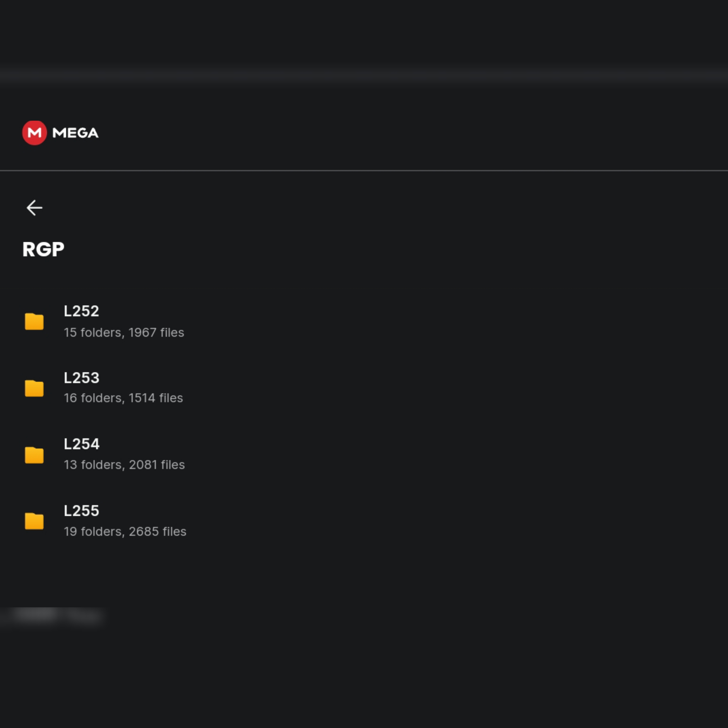Click the L254 folder icon
Viewport: 728px width, 728px height.
pos(34,455)
